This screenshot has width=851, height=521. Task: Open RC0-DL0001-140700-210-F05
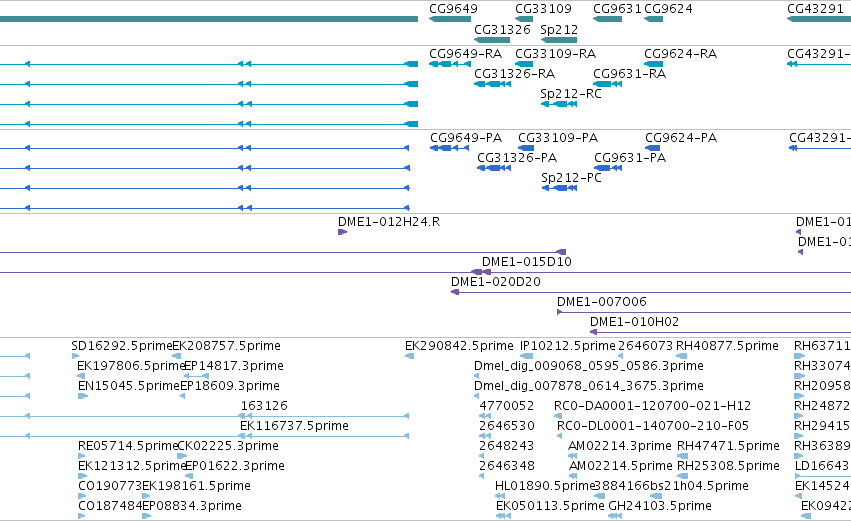click(x=653, y=426)
